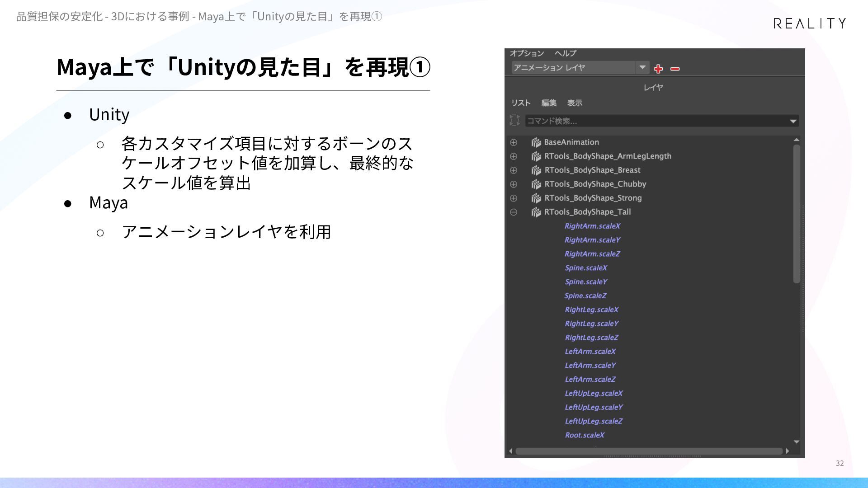
Task: Expand the RTools_BodyShape_Strong layer
Action: click(x=514, y=198)
